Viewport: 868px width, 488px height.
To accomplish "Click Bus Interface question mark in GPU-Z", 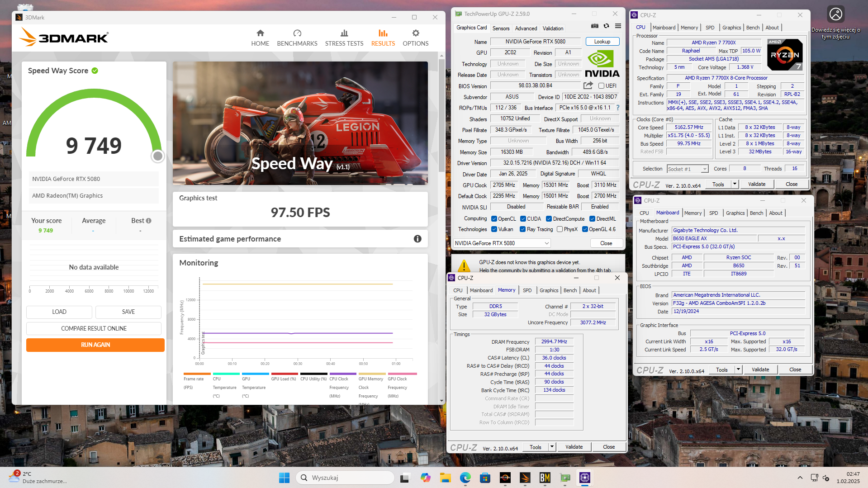I will [x=618, y=108].
